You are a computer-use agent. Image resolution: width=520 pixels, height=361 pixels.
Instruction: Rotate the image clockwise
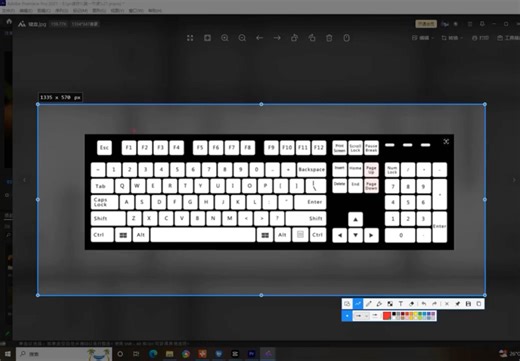pyautogui.click(x=312, y=38)
